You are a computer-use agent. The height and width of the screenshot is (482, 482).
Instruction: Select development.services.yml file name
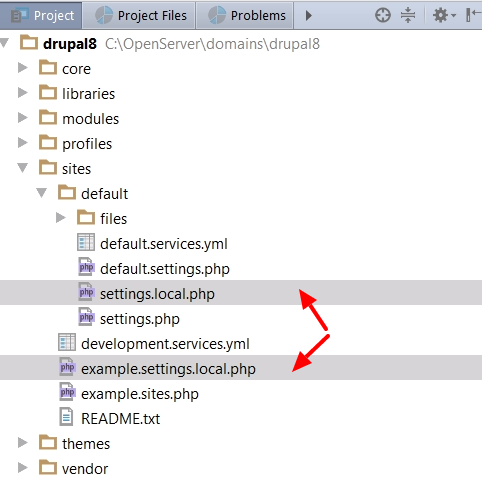[165, 344]
